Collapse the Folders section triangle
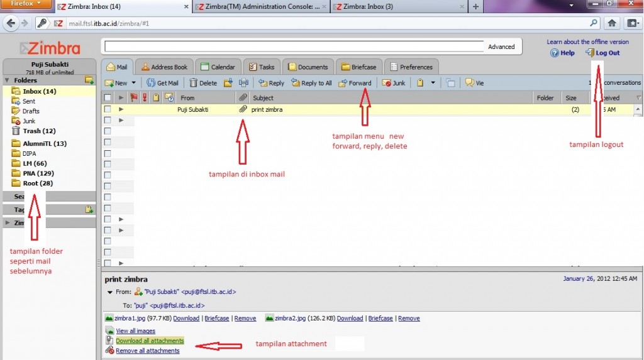 click(8, 80)
